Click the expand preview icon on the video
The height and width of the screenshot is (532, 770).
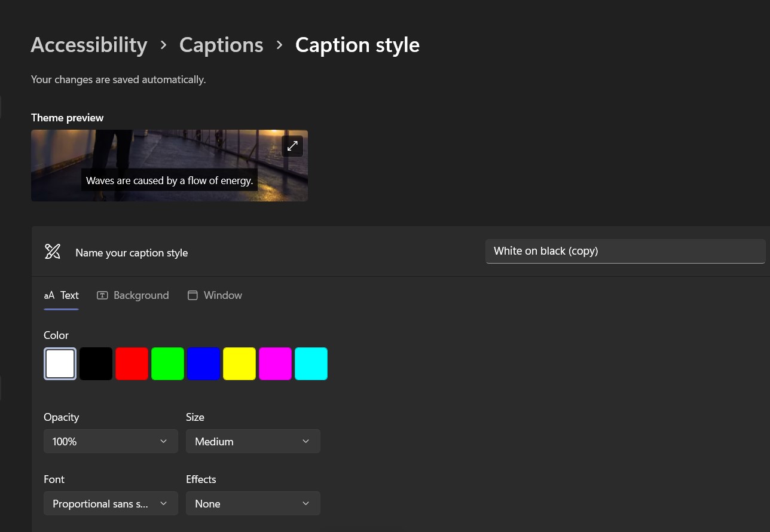(292, 146)
